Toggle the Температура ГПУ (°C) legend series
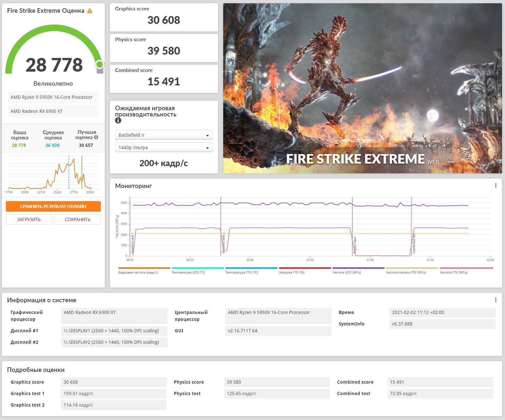505x420 pixels. (x=251, y=271)
